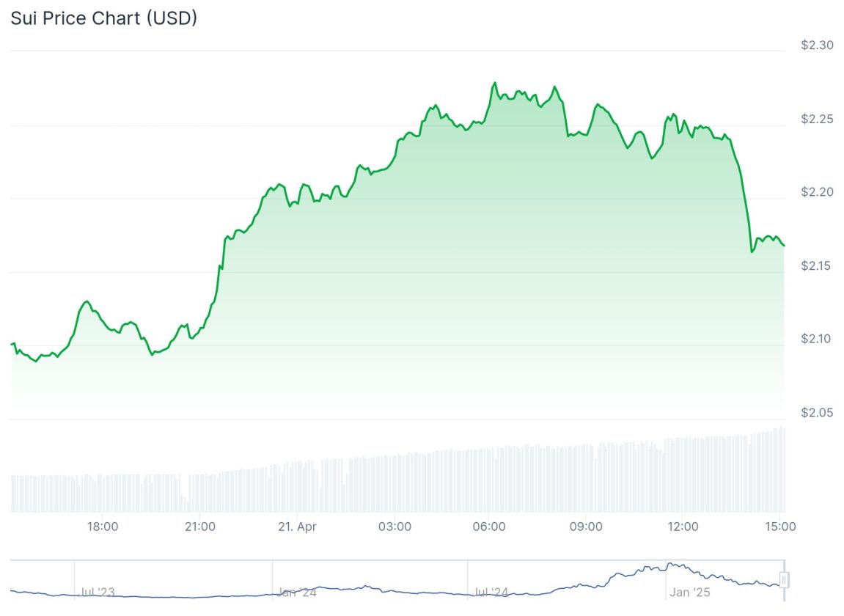Click the 03:00 time axis label
844x616 pixels.
[394, 527]
